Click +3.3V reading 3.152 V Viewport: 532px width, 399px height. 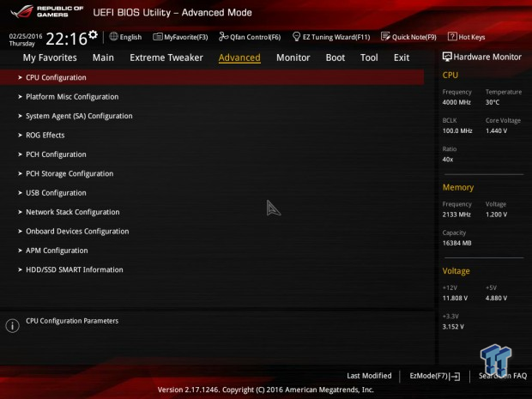[x=453, y=326]
